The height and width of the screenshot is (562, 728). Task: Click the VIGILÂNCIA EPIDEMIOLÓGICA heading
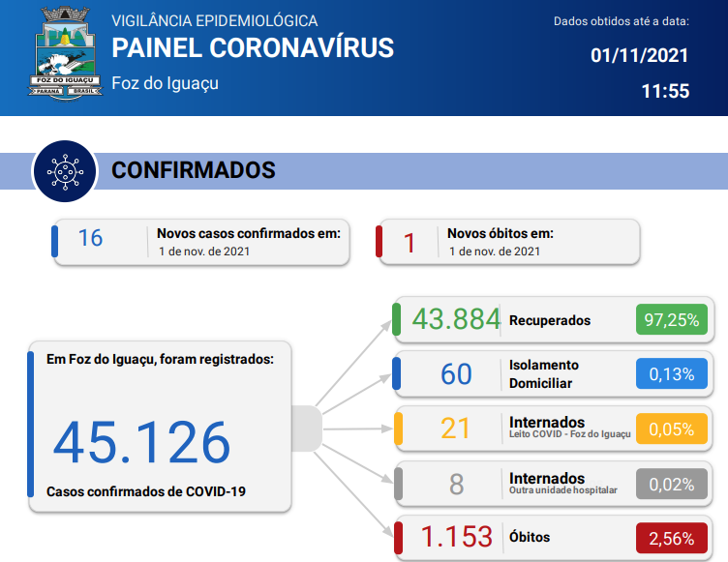[215, 21]
